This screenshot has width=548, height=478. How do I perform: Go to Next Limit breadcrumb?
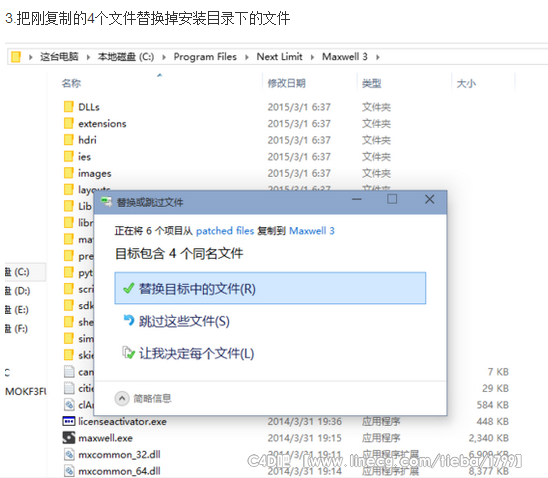[x=280, y=57]
